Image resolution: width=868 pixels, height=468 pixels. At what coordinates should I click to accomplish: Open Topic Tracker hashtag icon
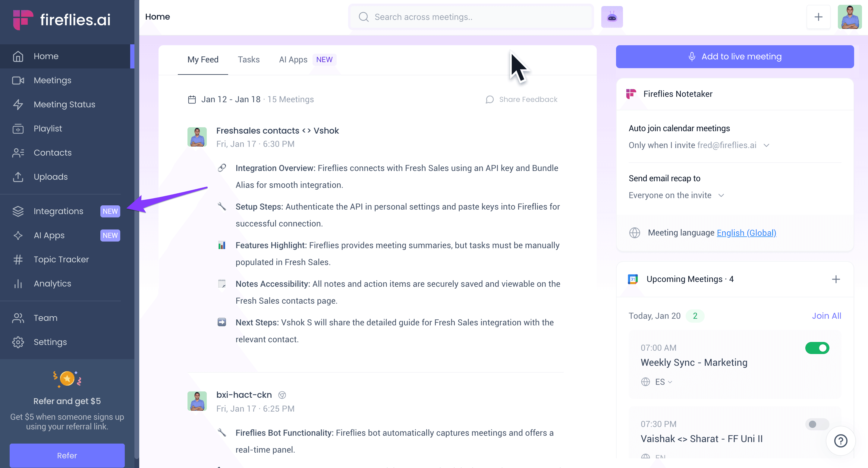18,259
